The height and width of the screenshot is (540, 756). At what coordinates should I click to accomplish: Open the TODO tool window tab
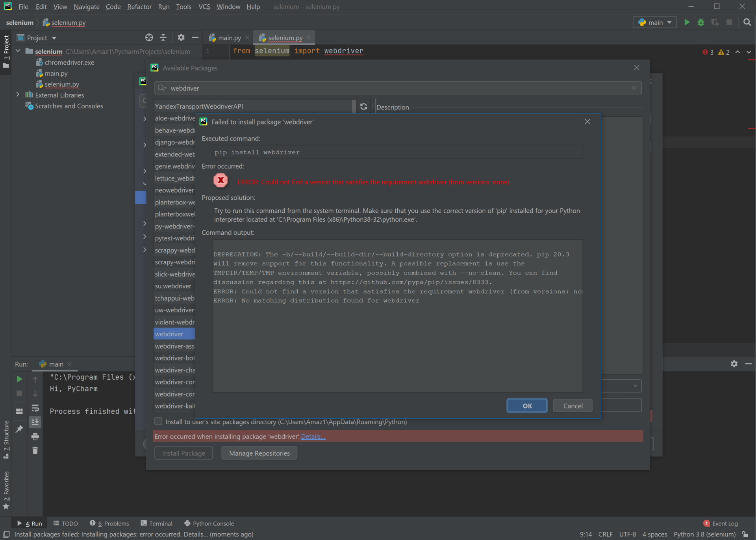(x=66, y=523)
